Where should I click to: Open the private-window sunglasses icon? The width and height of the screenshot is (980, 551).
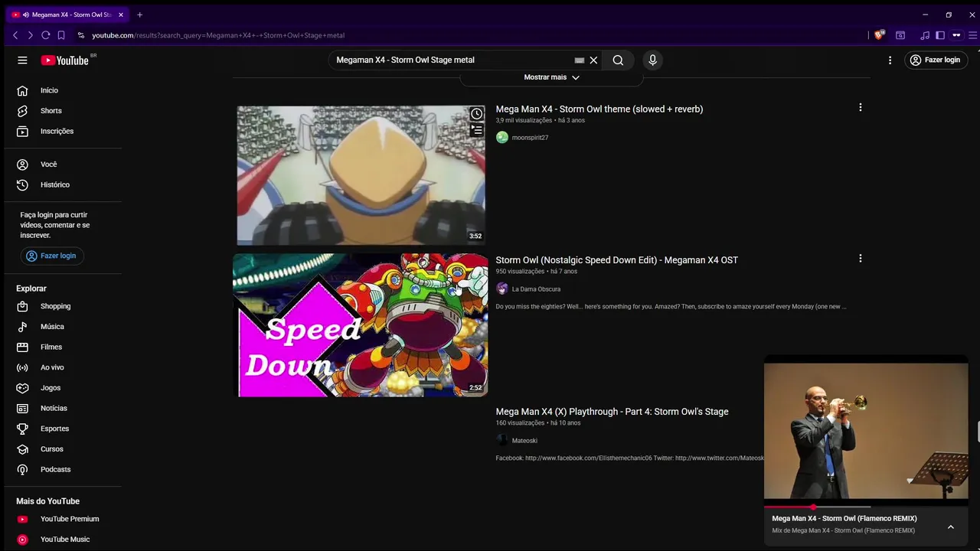point(956,35)
